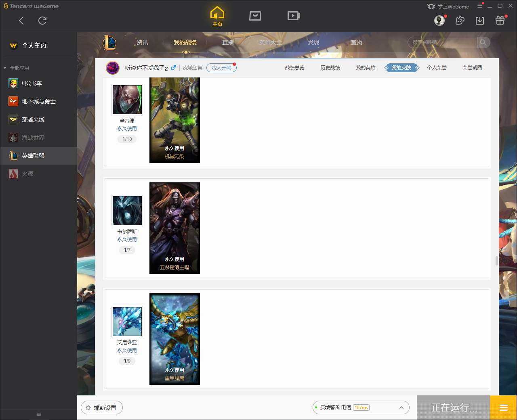
Task: Open the top-right menu lines icon
Action: pyautogui.click(x=480, y=6)
